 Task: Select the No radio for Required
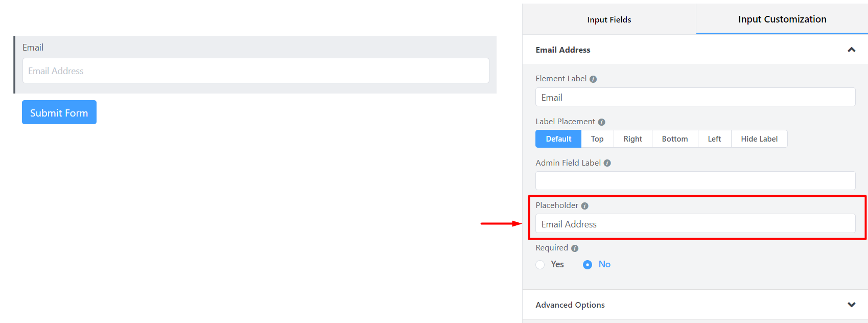coord(588,265)
